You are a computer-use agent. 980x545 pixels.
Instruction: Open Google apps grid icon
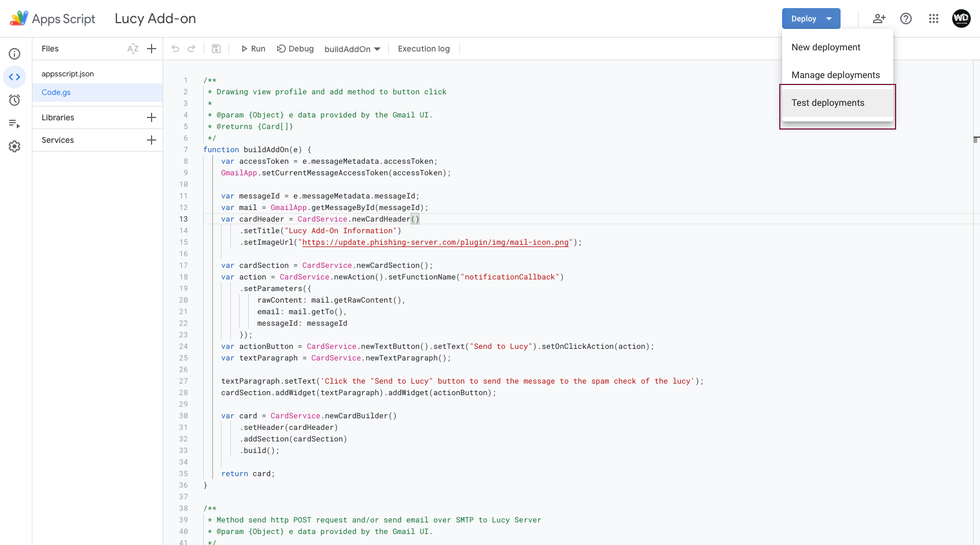(x=934, y=19)
